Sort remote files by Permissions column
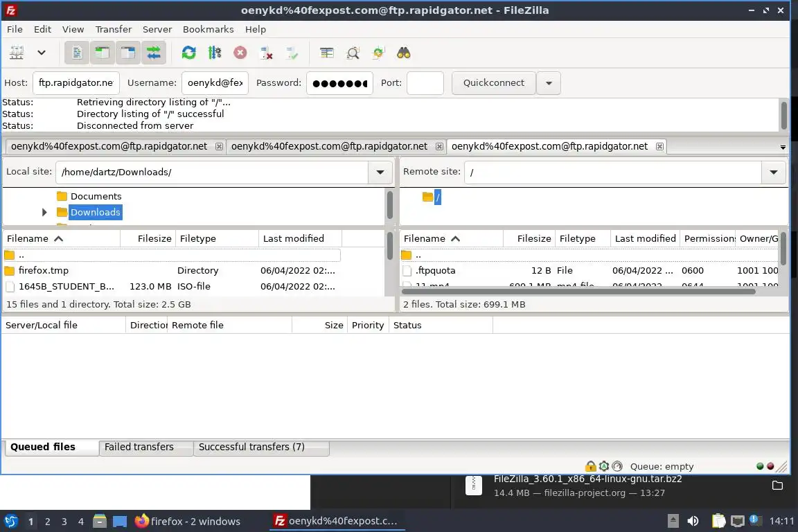This screenshot has width=798, height=532. [x=708, y=239]
